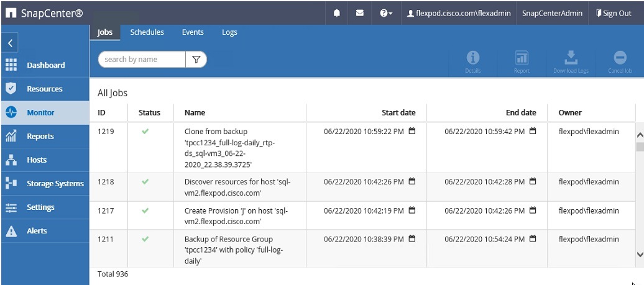Open end date calendar for 10:42:28 PM
Screen dimensions: 644x285
533,181
